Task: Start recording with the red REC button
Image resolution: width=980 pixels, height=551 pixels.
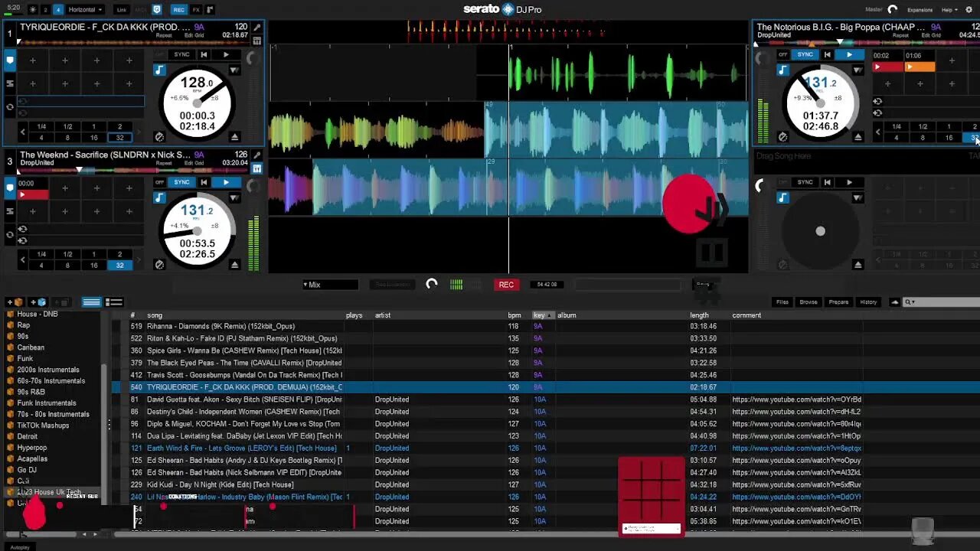Action: point(506,285)
